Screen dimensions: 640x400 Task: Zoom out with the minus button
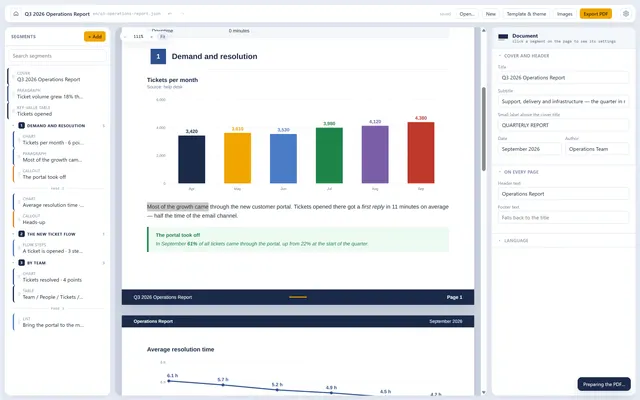coord(126,37)
